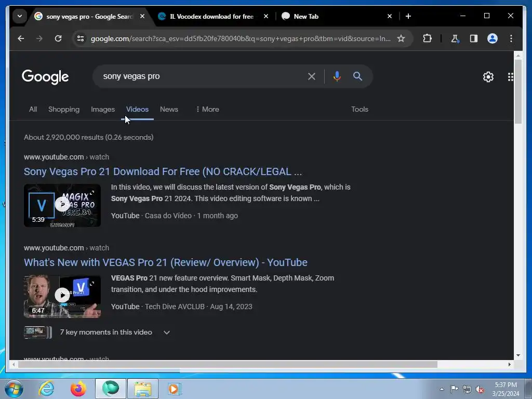Submit search with magnifier icon

pyautogui.click(x=357, y=76)
